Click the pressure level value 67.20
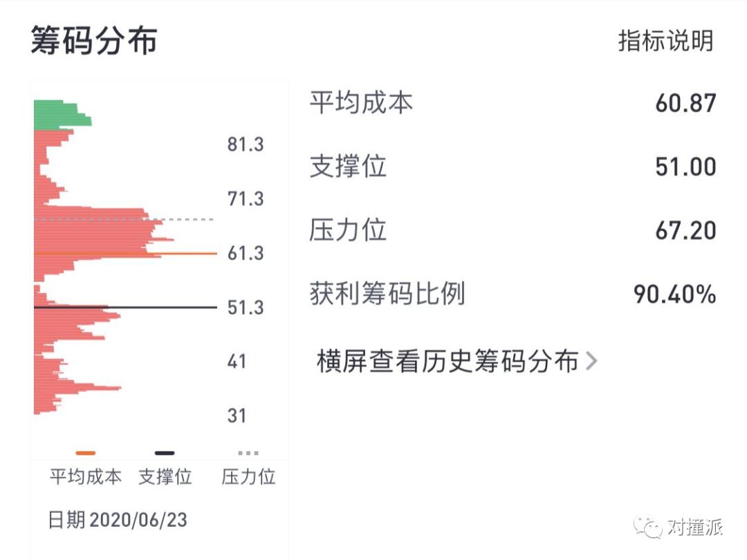 coord(685,231)
